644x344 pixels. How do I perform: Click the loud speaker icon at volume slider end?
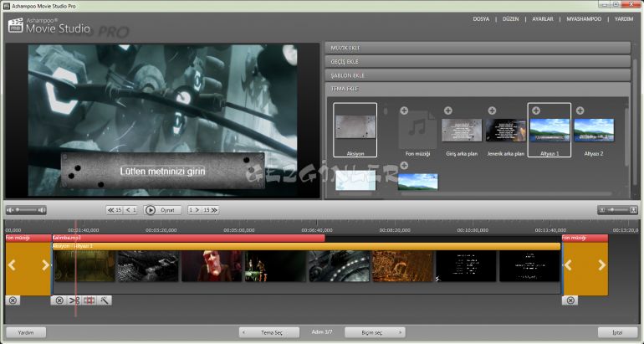click(42, 210)
